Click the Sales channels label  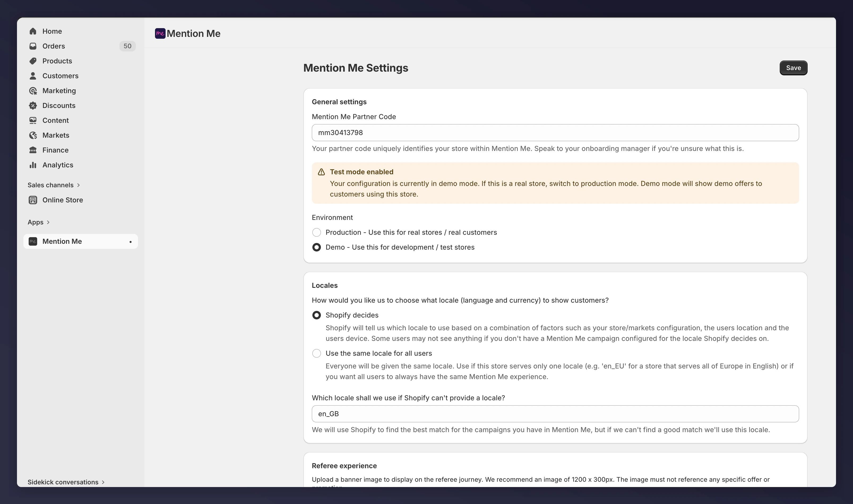tap(50, 185)
